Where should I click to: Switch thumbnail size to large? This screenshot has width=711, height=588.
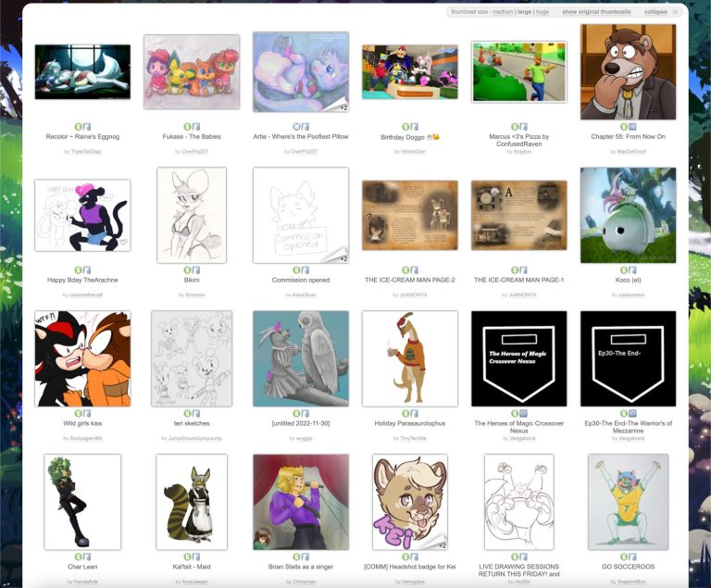(525, 12)
